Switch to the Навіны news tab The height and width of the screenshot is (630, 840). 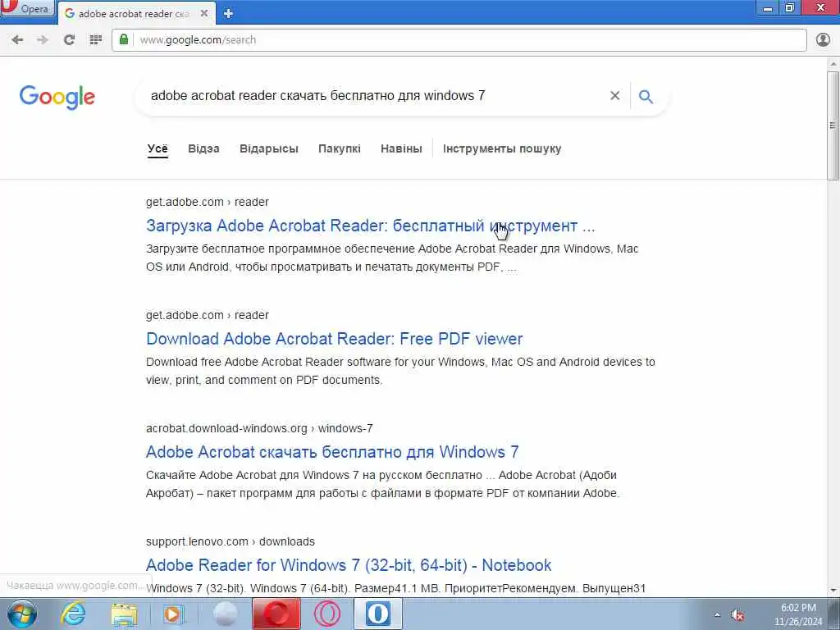(x=401, y=148)
